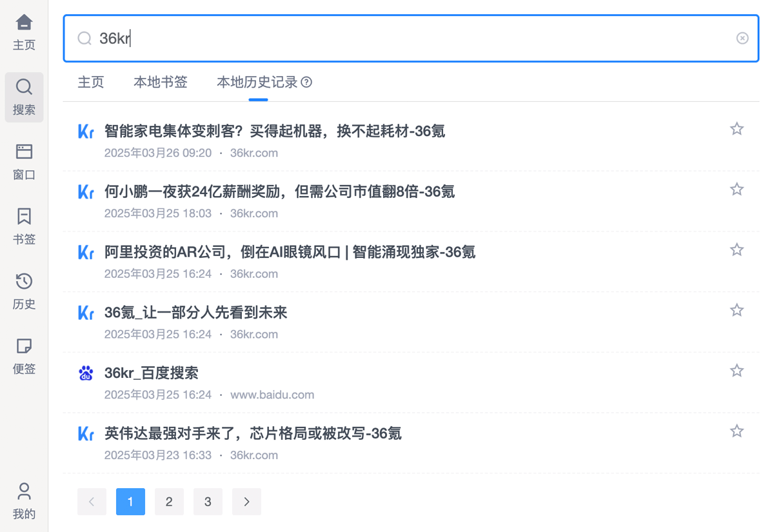The height and width of the screenshot is (532, 774).
Task: Switch to the 主页 tab
Action: click(91, 82)
